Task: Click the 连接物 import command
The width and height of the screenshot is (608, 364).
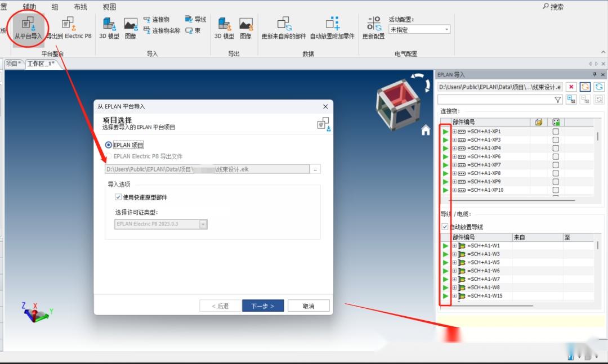Action: click(157, 19)
